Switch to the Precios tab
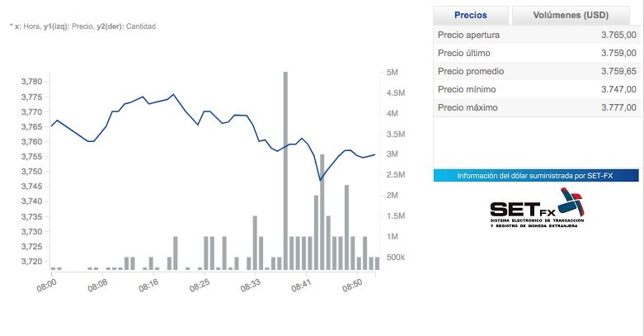Viewport: 644px width, 336px height. [x=471, y=15]
